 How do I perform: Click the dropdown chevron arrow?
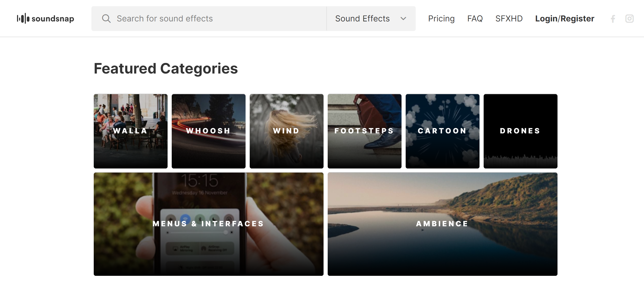(x=403, y=19)
